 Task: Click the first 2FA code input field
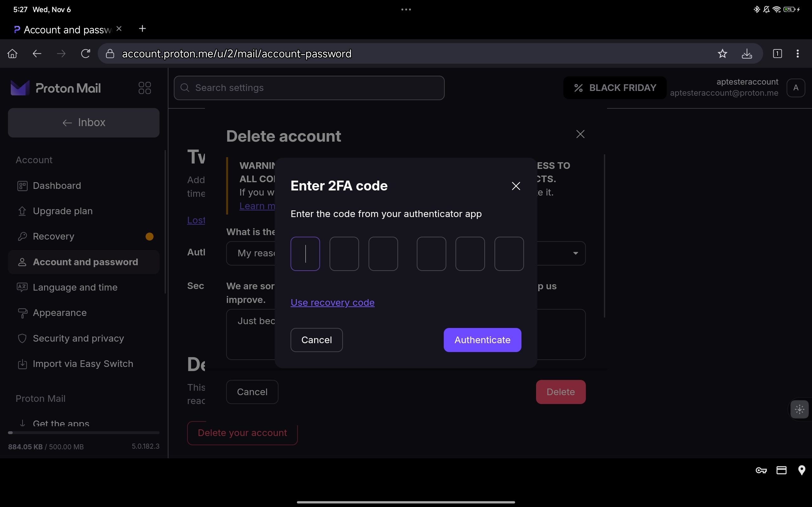[305, 253]
